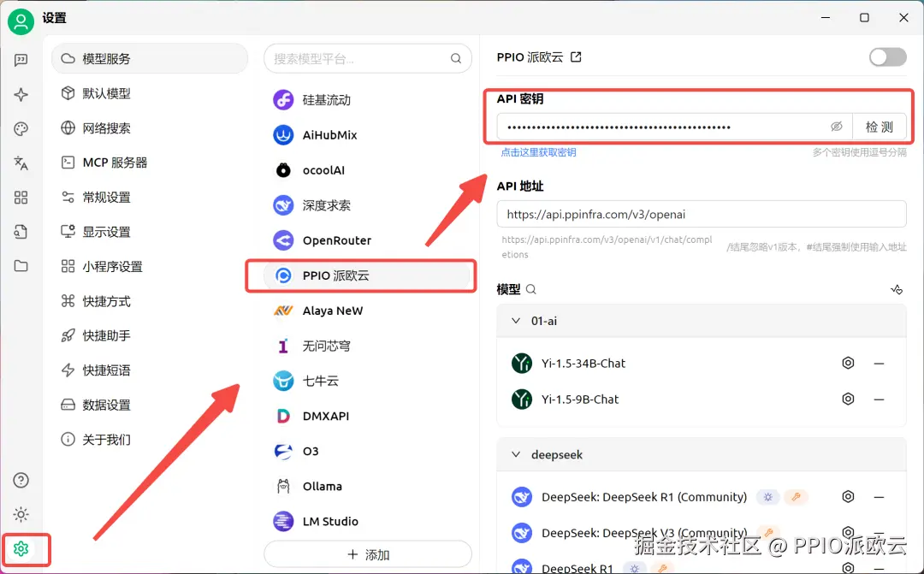Switch theme with the sun icon
Viewport: 924px width, 574px height.
coord(21,514)
